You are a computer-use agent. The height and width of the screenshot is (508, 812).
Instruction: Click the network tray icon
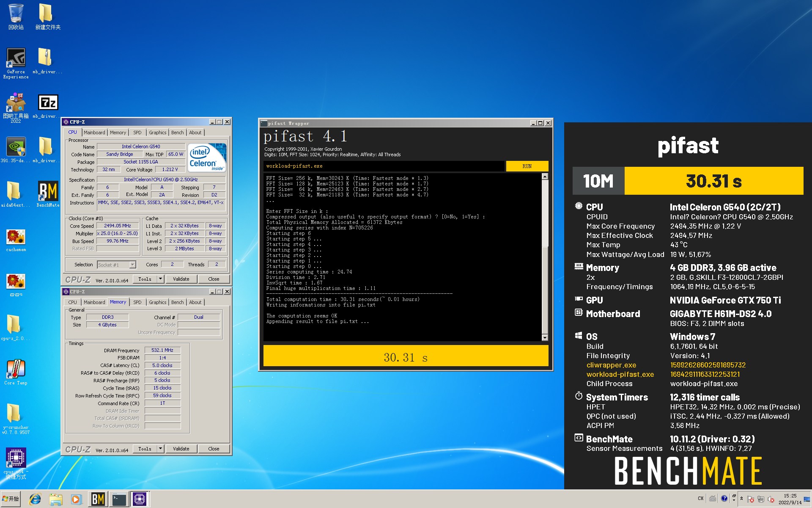(x=761, y=499)
